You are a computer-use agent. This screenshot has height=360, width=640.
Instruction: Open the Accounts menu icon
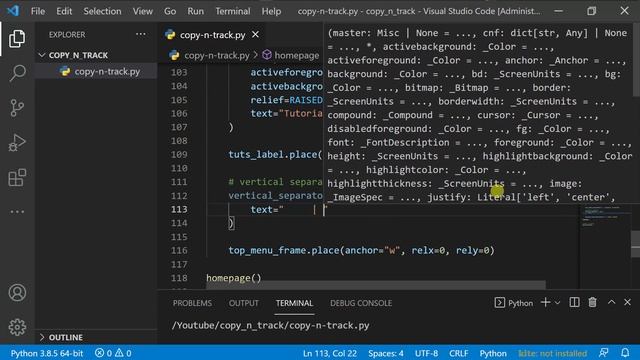point(17,293)
